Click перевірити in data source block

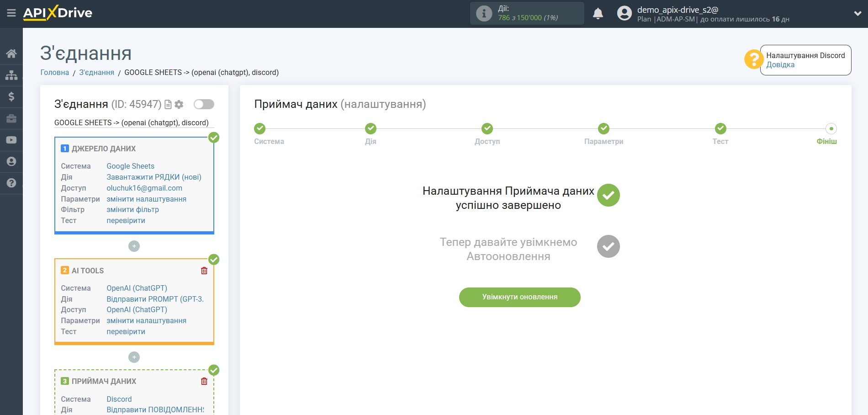coord(126,220)
